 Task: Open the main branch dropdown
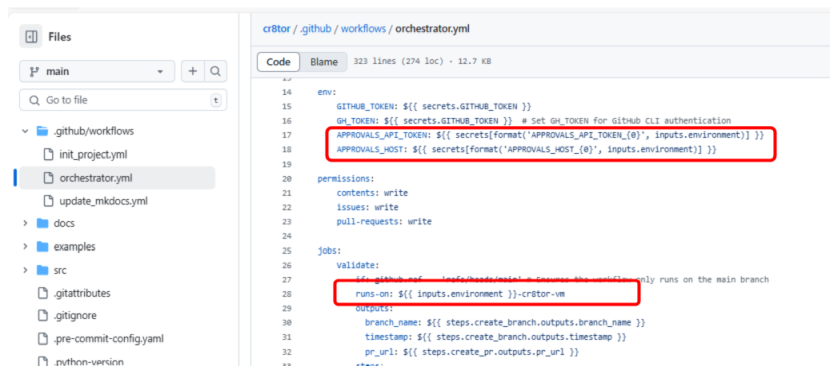97,72
